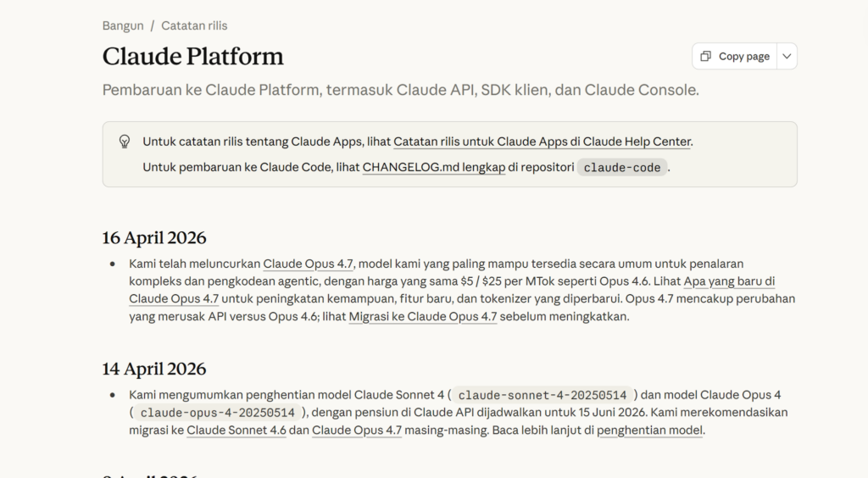Open Claude Opus 4.7 link under 16 April
868x478 pixels.
tap(308, 264)
